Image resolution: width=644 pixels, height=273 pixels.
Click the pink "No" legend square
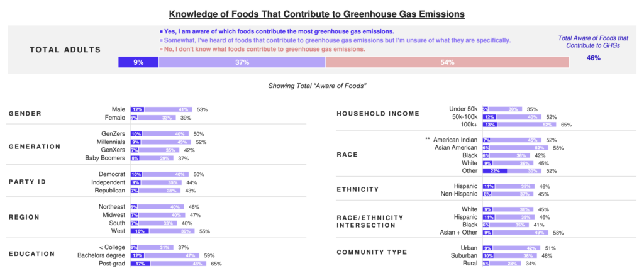(x=161, y=48)
